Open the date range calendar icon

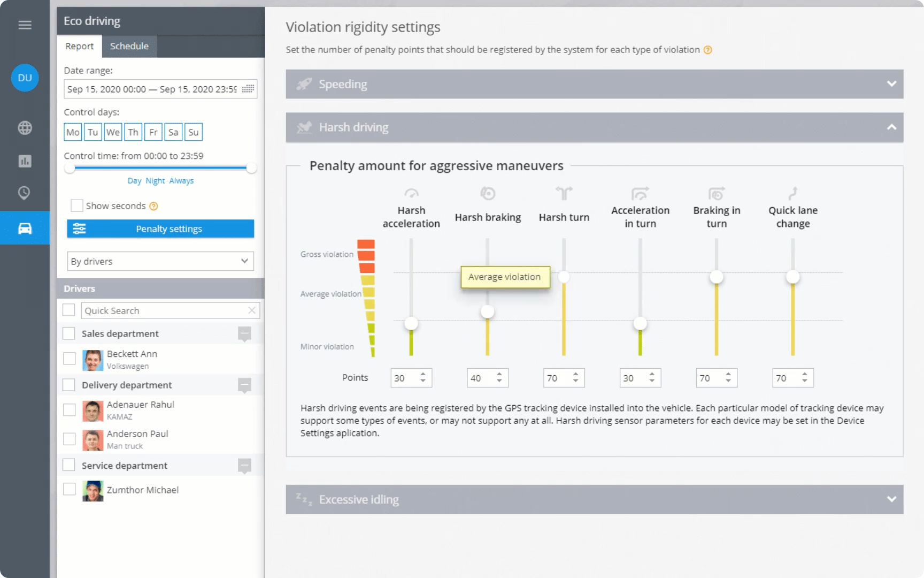point(248,89)
